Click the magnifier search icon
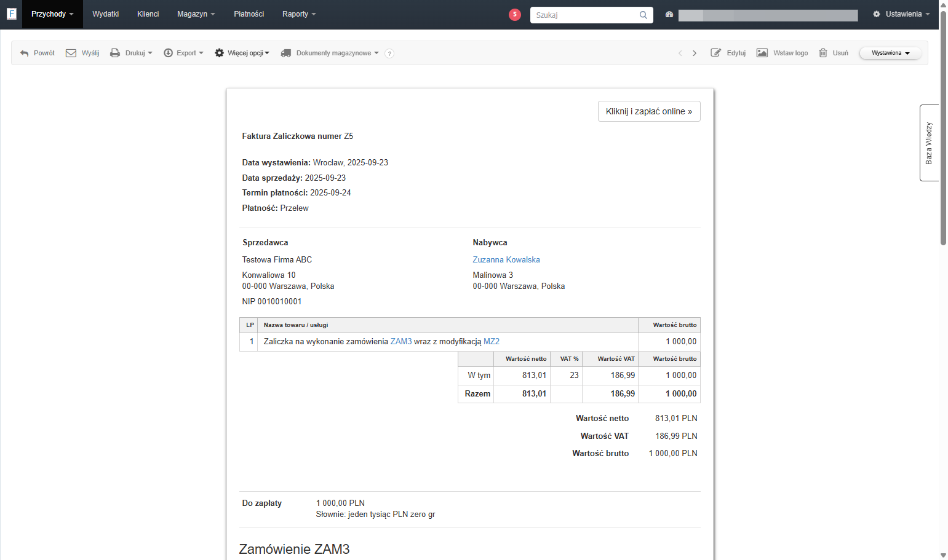The width and height of the screenshot is (948, 560). pyautogui.click(x=643, y=15)
